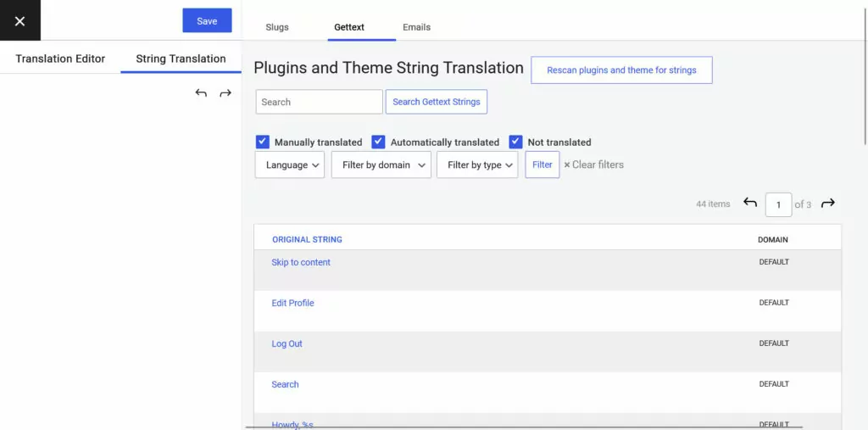Click undo arrow in left sidebar
The width and height of the screenshot is (868, 430).
[201, 93]
